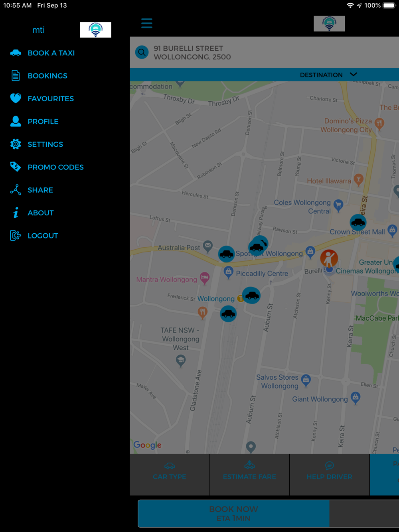Screen dimensions: 399x532
Task: Click the MacCabe Park map label
Action: (x=377, y=318)
